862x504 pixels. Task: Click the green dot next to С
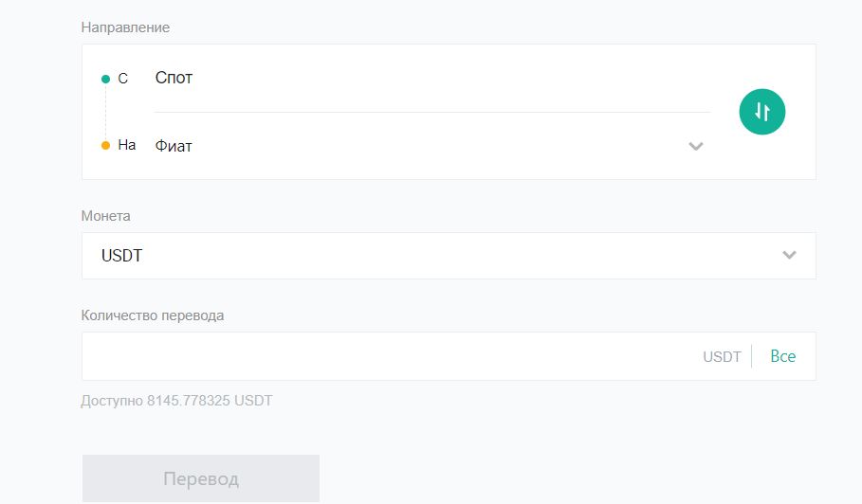pyautogui.click(x=105, y=79)
